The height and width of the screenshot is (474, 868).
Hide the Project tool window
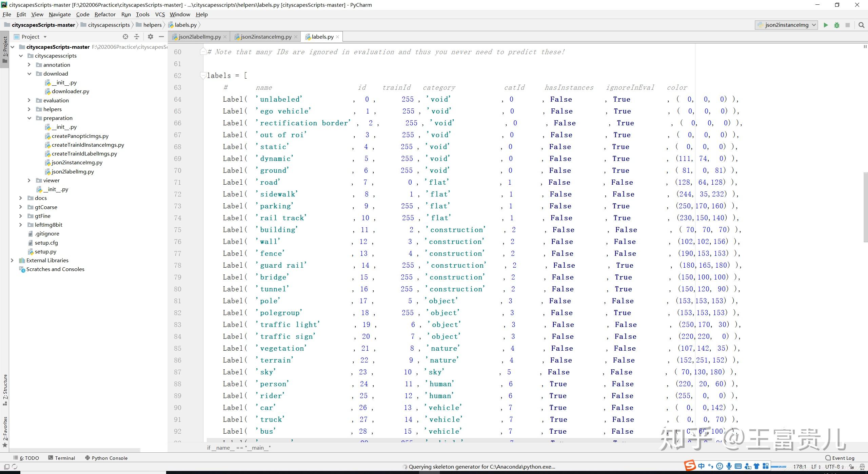161,37
